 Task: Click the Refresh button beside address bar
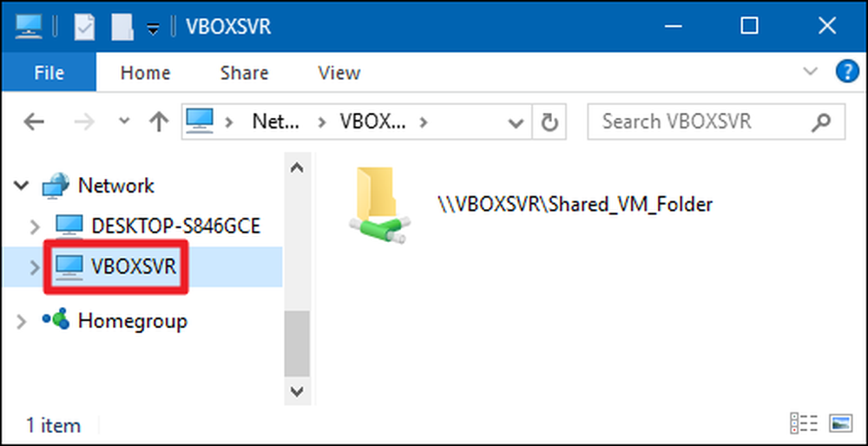(549, 121)
